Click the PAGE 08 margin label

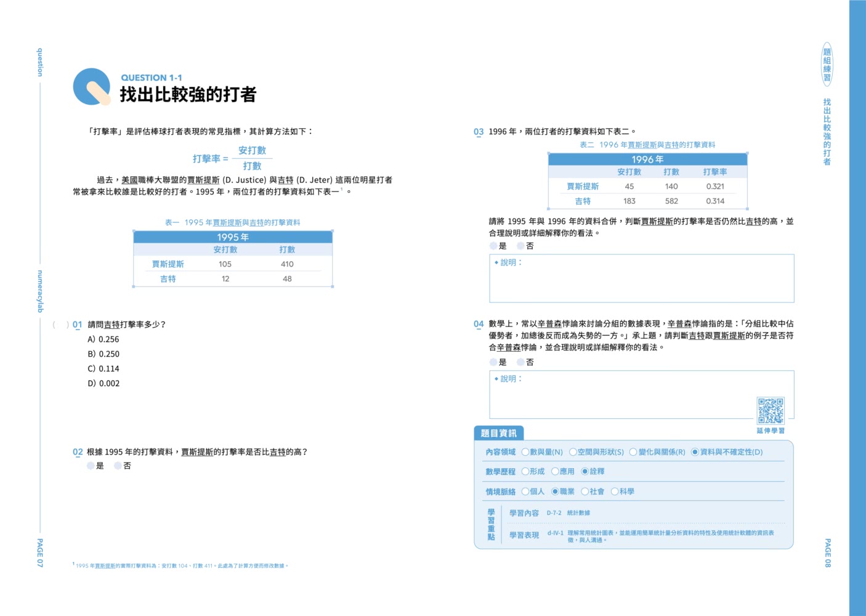pyautogui.click(x=828, y=553)
